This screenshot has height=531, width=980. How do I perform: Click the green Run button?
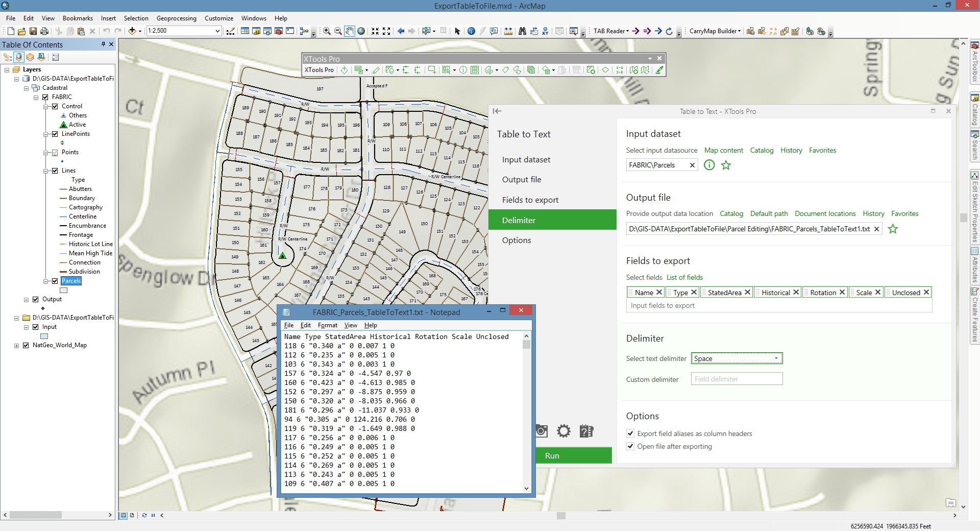click(574, 455)
